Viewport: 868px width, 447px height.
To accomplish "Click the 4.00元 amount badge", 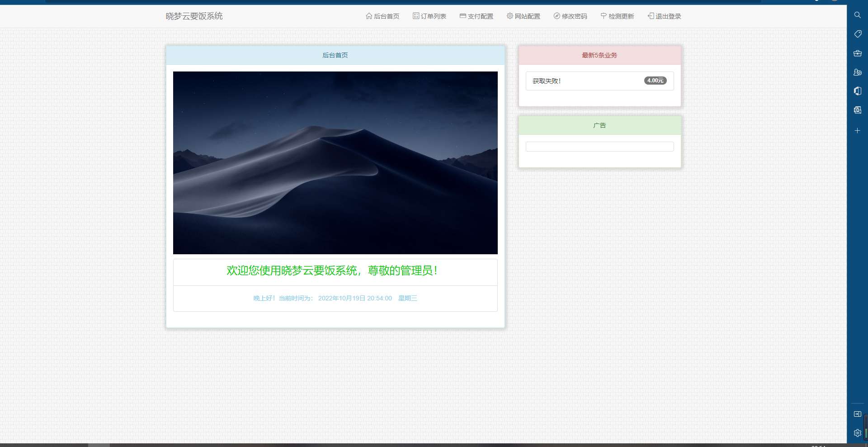I will click(x=655, y=81).
